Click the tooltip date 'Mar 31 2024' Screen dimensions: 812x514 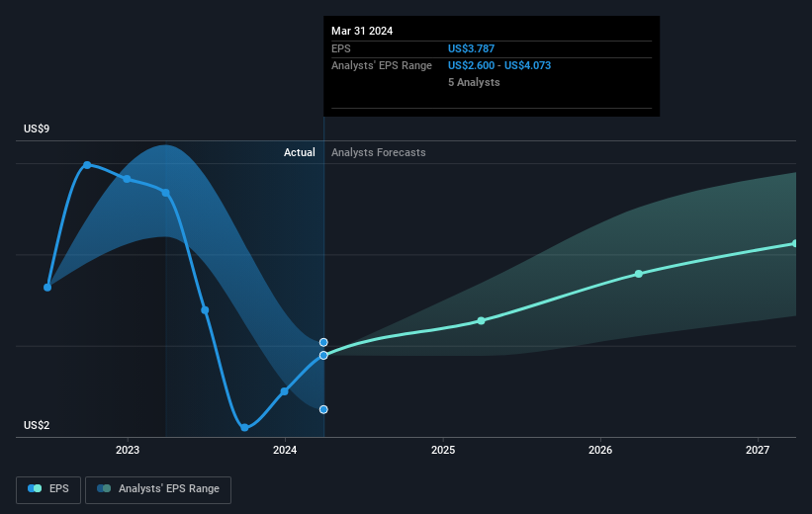(362, 31)
